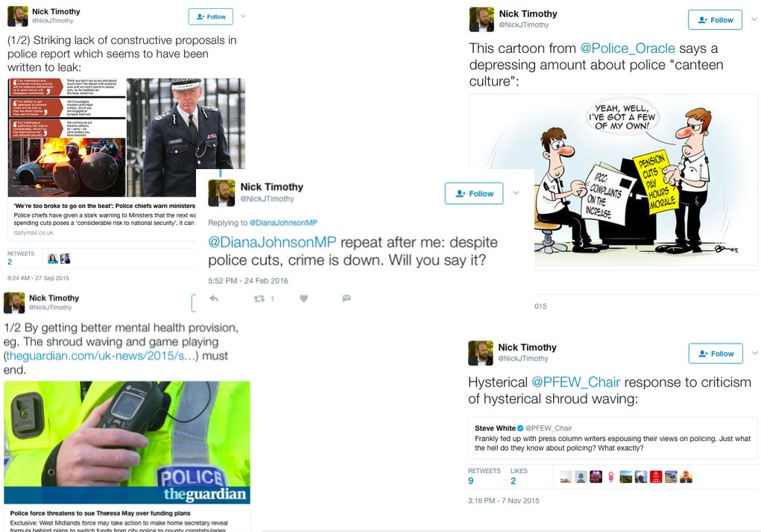761x532 pixels.
Task: Click the envelope message icon under the DianaJohnsonMP tweet
Action: pyautogui.click(x=347, y=298)
